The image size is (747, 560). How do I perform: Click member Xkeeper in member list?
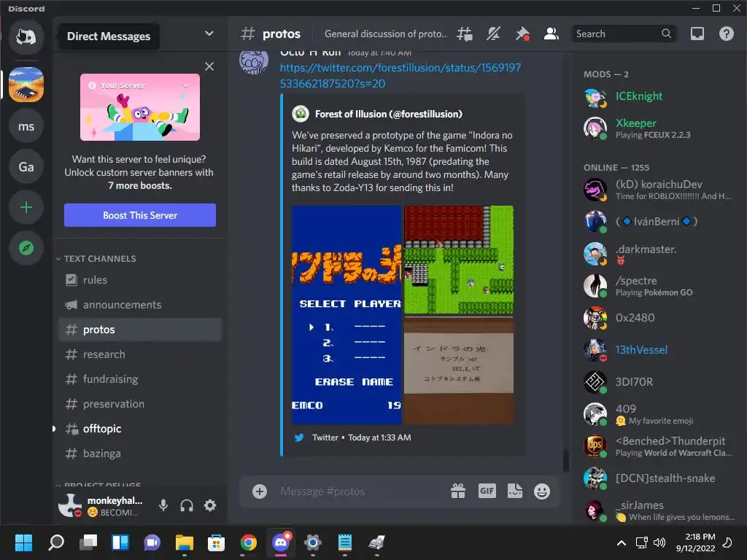(x=659, y=128)
